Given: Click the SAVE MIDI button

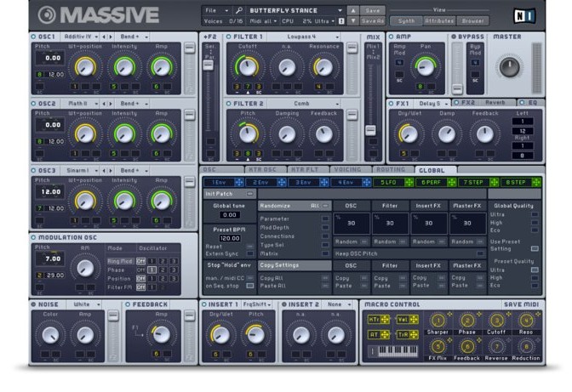Looking at the screenshot, I should [x=521, y=304].
